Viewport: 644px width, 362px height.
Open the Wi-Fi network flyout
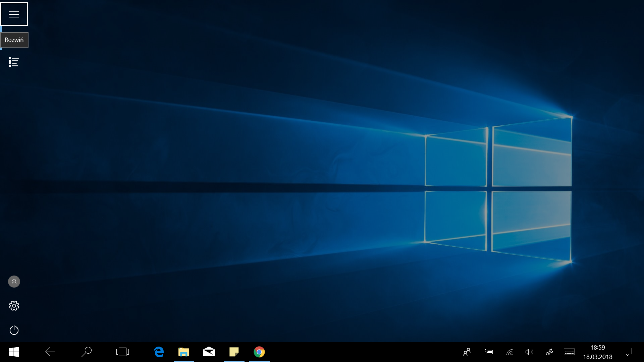click(x=509, y=352)
